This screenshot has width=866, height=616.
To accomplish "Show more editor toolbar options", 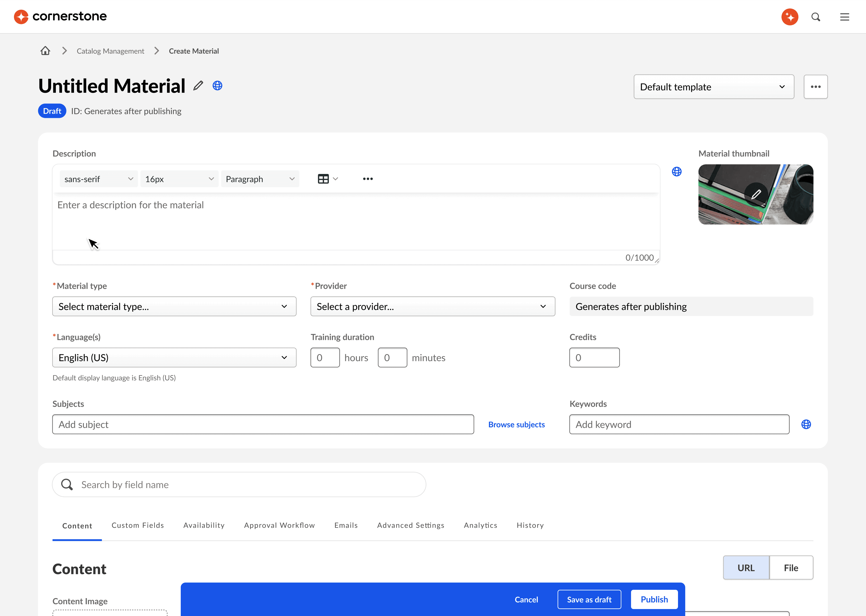I will (368, 179).
